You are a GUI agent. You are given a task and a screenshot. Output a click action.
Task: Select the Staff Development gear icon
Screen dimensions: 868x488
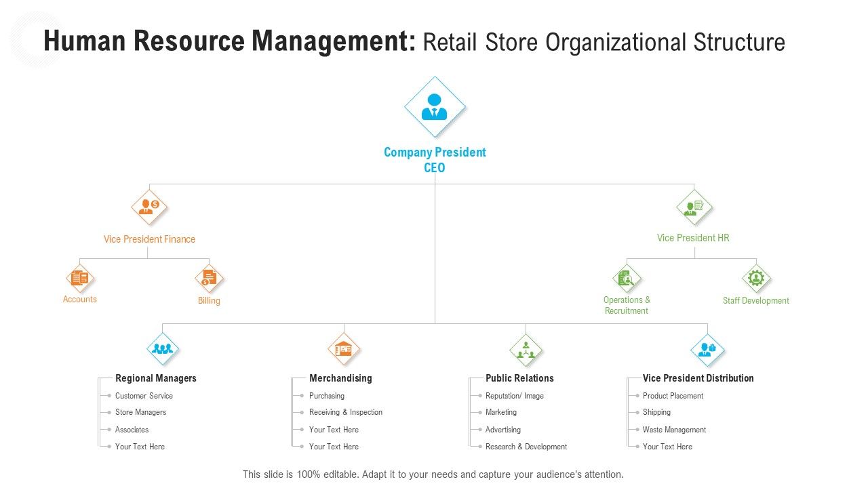coord(756,278)
